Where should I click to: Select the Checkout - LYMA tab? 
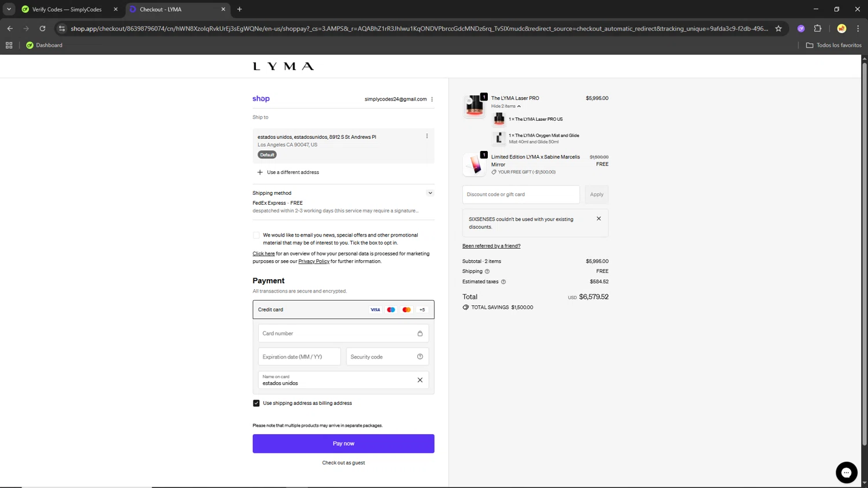(x=176, y=9)
